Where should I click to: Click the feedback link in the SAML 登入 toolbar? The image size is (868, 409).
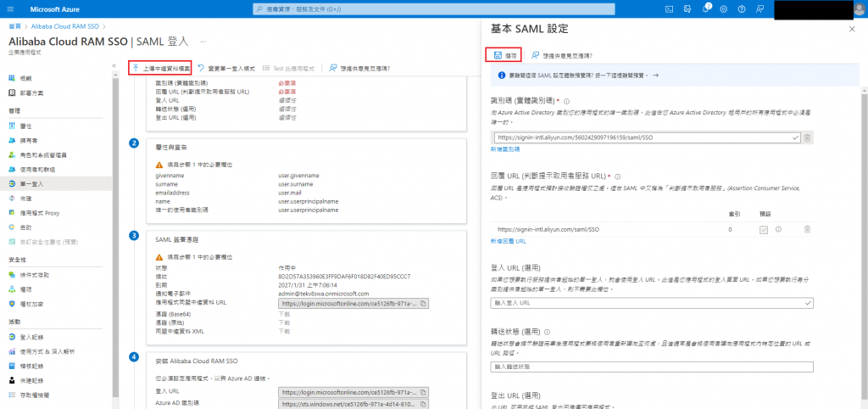[x=359, y=68]
